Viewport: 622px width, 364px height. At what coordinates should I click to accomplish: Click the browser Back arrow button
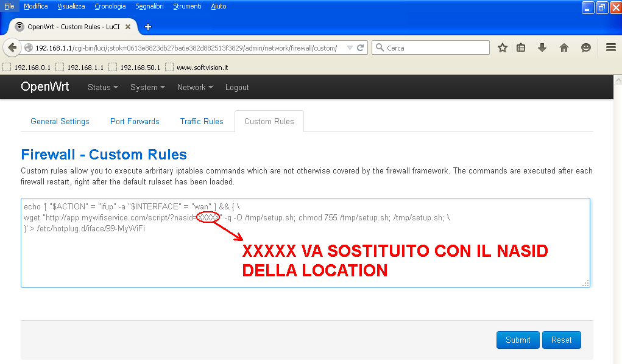pos(12,48)
